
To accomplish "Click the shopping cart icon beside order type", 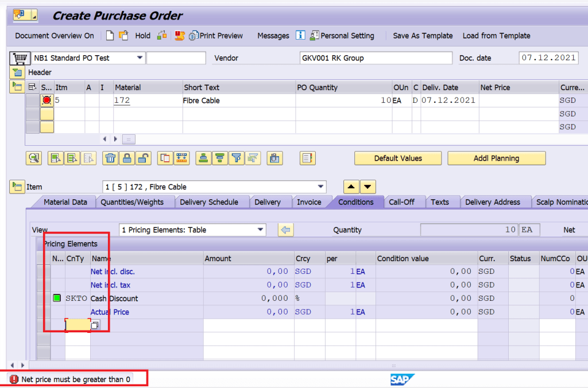I will (21, 58).
